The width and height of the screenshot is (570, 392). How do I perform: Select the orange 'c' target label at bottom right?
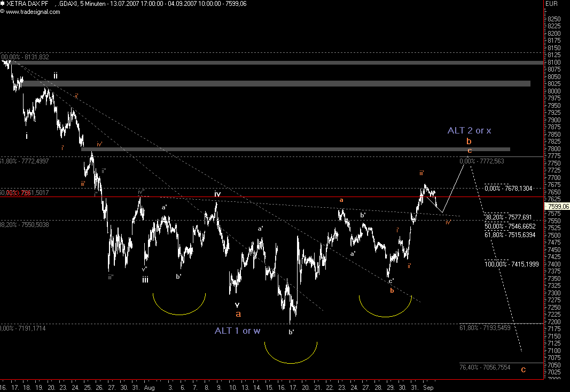523,369
